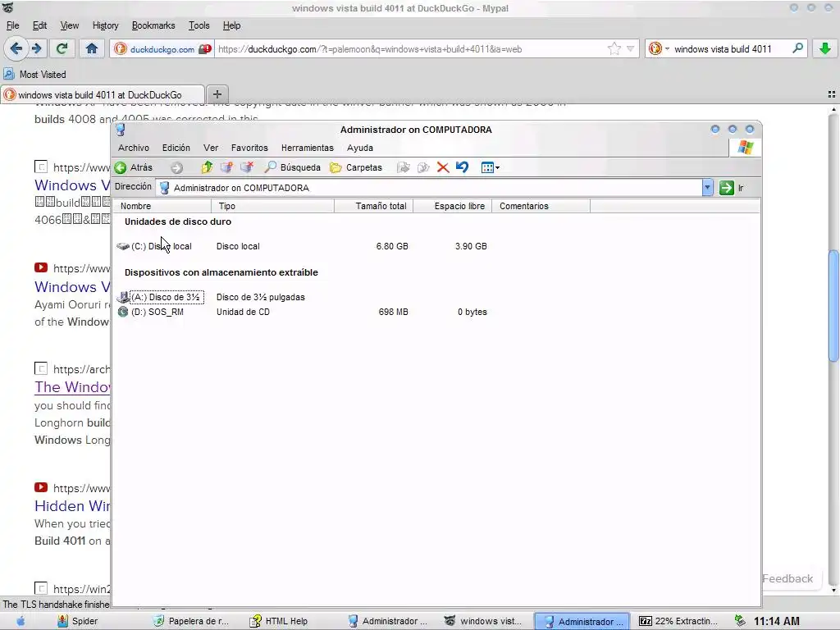840x630 pixels.
Task: Click the start menu apple icon
Action: click(21, 621)
